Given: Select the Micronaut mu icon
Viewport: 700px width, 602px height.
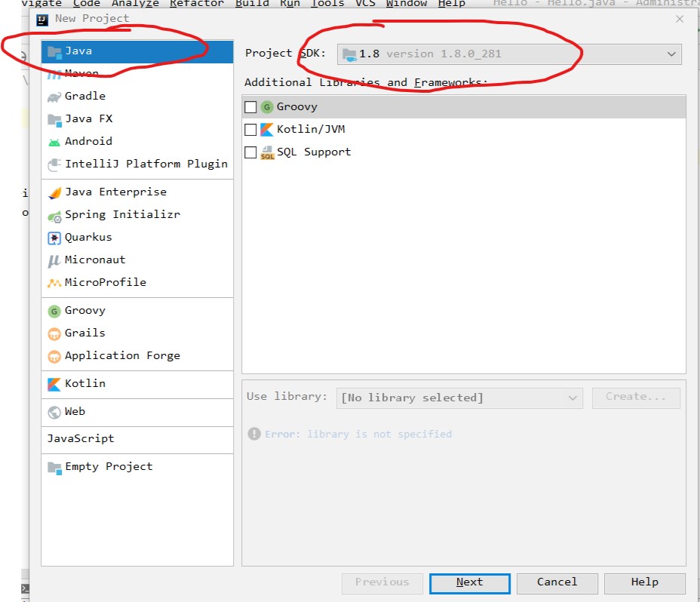Looking at the screenshot, I should (54, 260).
